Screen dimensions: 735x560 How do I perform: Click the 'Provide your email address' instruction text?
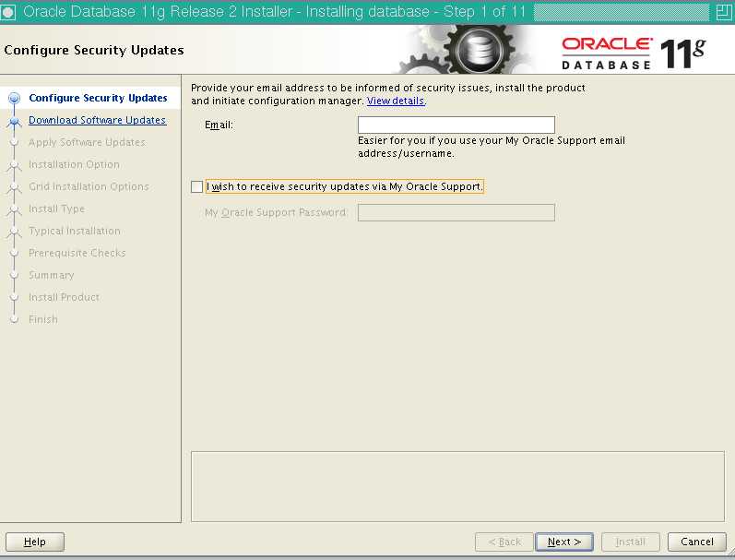coord(388,94)
